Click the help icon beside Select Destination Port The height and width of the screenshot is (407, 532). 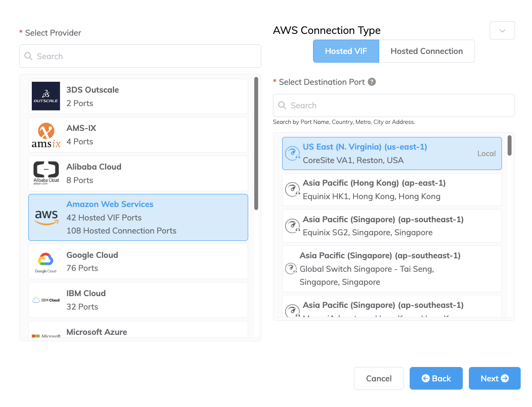point(372,82)
